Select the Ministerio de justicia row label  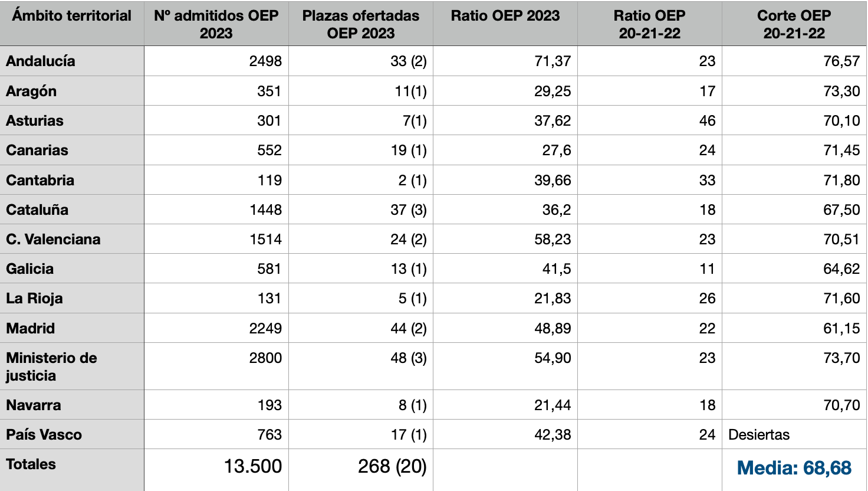[51, 366]
